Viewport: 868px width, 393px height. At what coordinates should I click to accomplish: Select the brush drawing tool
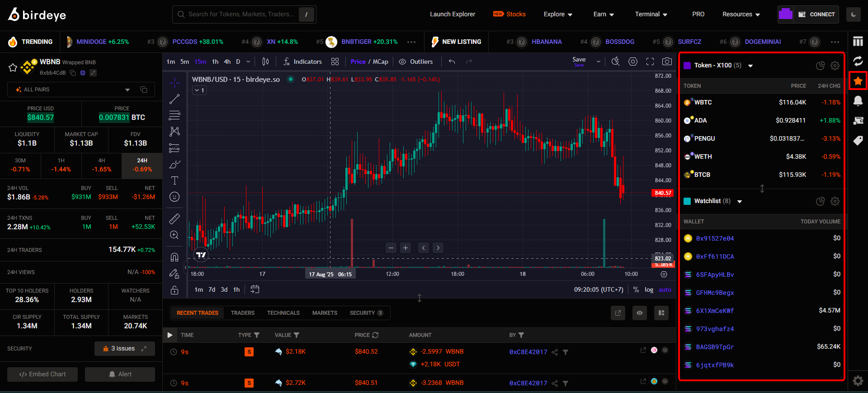(175, 164)
